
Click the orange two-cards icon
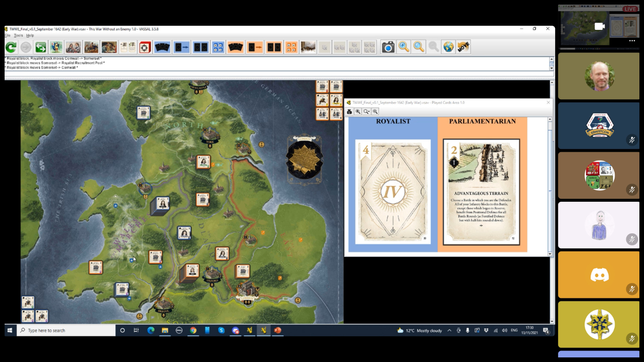[274, 47]
